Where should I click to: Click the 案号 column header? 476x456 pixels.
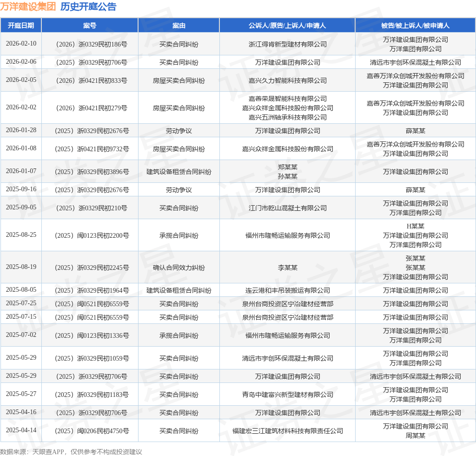[x=90, y=26]
